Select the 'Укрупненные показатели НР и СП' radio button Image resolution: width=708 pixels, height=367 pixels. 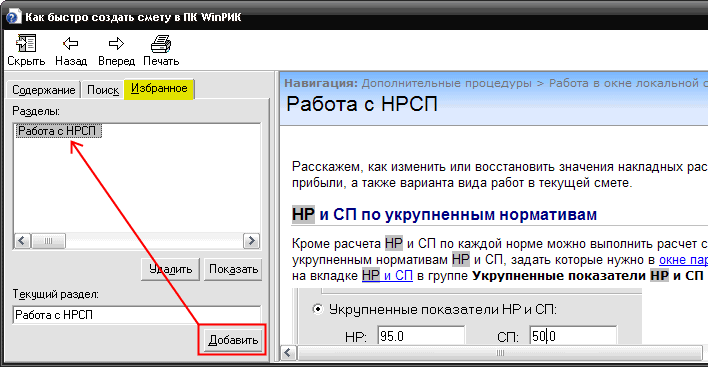[318, 309]
